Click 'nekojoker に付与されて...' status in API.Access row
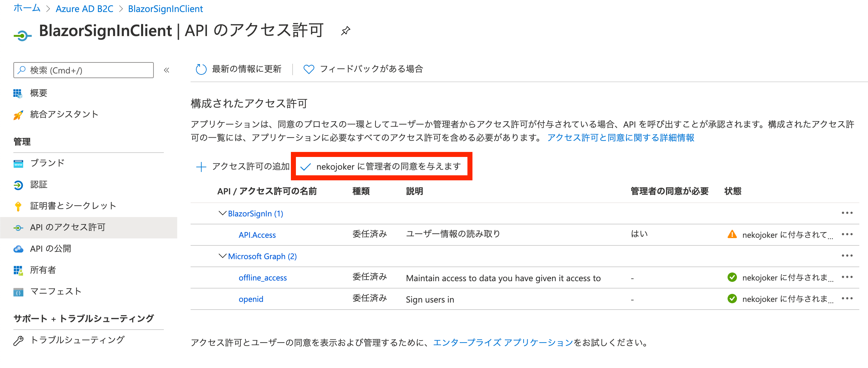Viewport: 868px width, 368px height. [x=787, y=235]
